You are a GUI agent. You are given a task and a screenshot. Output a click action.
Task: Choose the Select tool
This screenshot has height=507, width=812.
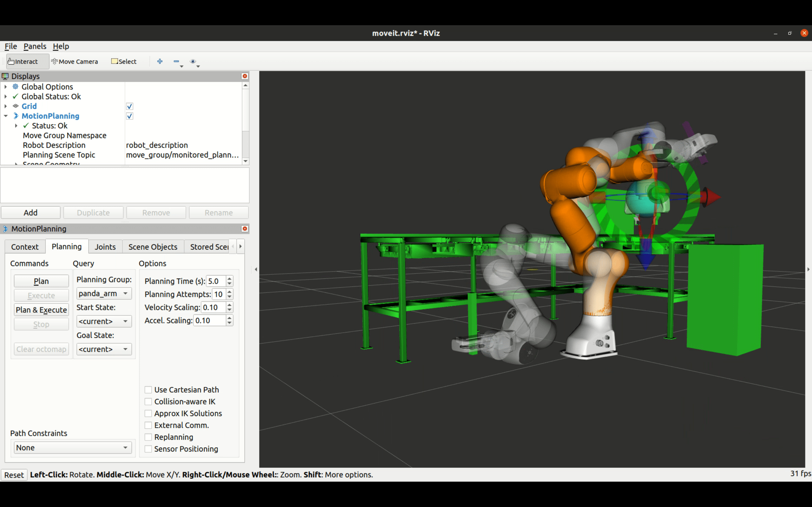tap(124, 61)
